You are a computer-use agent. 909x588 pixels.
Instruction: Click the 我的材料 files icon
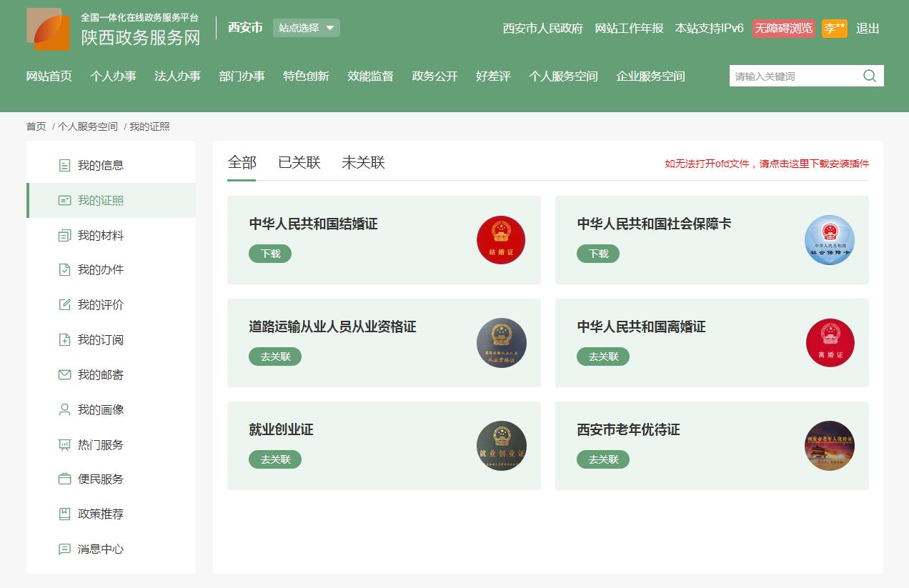[64, 236]
